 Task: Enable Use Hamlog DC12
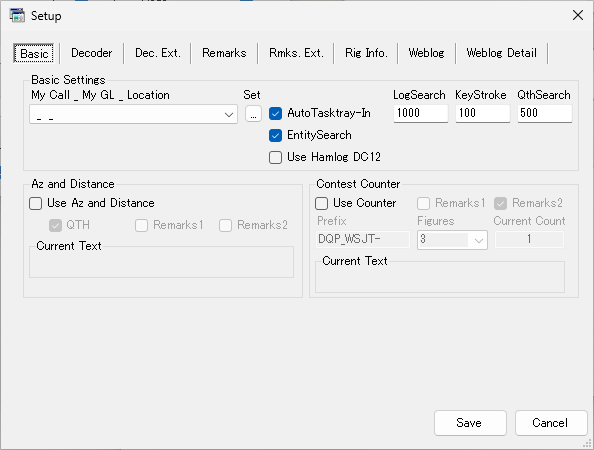coord(275,157)
